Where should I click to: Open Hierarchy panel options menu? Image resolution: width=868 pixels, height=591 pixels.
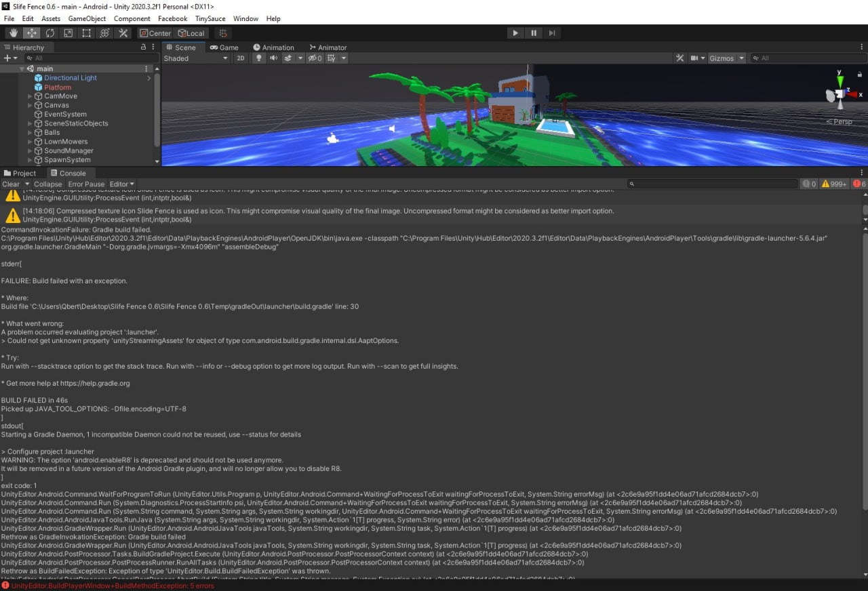pos(153,47)
